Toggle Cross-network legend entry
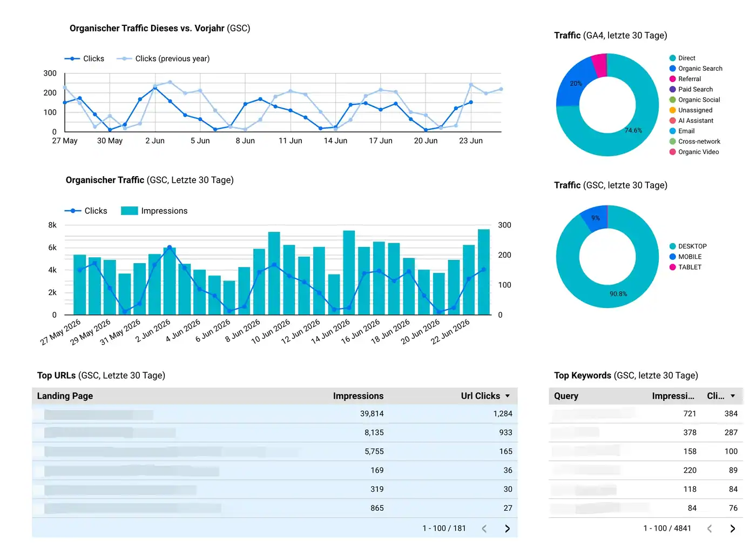756x555 pixels. 694,142
